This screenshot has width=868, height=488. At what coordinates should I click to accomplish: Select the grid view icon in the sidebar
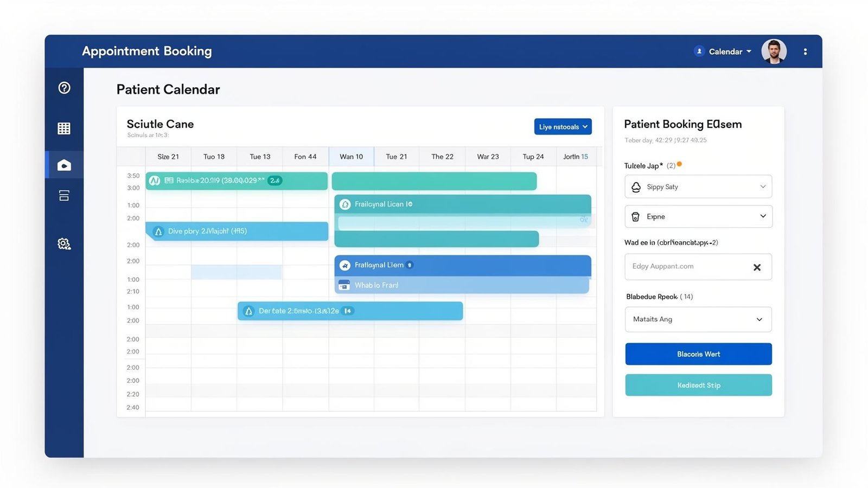[64, 128]
